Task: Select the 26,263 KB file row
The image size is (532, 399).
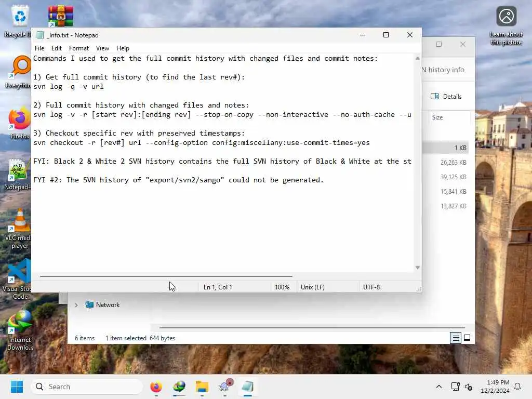Action: click(x=446, y=163)
